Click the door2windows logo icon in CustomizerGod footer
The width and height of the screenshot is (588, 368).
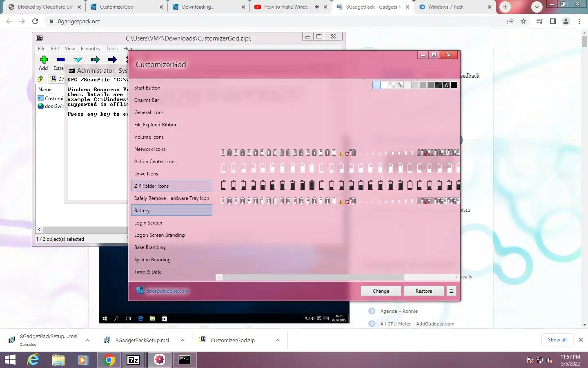(x=140, y=291)
